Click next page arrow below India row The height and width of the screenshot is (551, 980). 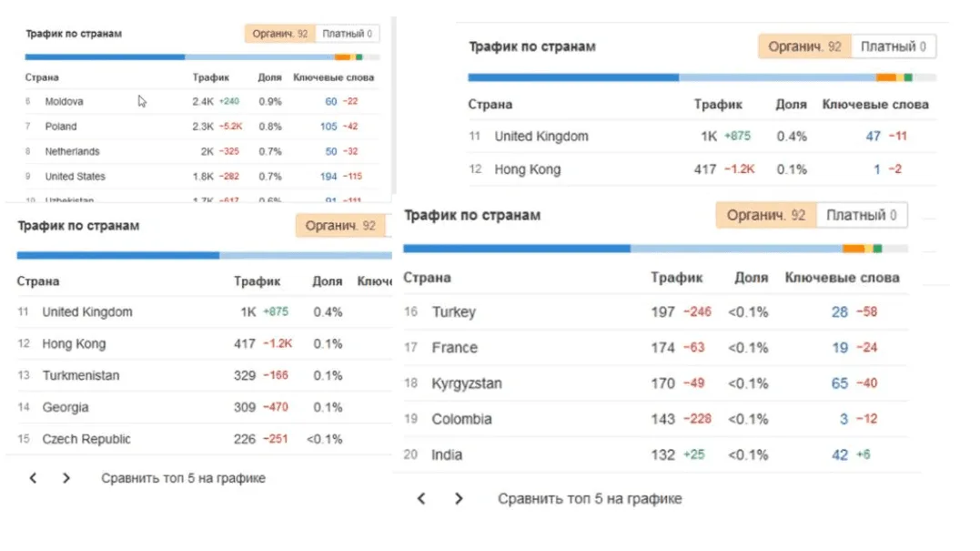point(459,499)
